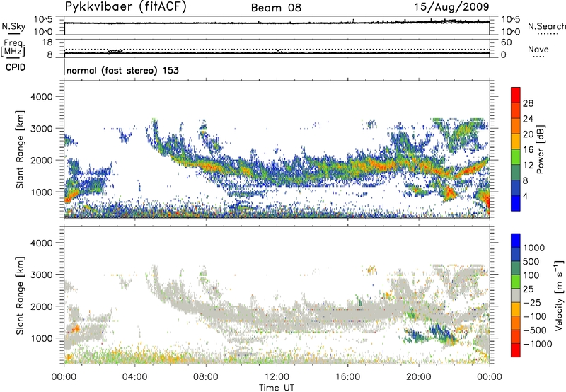
Task: Click the red segment of the Power color bar
Action: (x=516, y=95)
